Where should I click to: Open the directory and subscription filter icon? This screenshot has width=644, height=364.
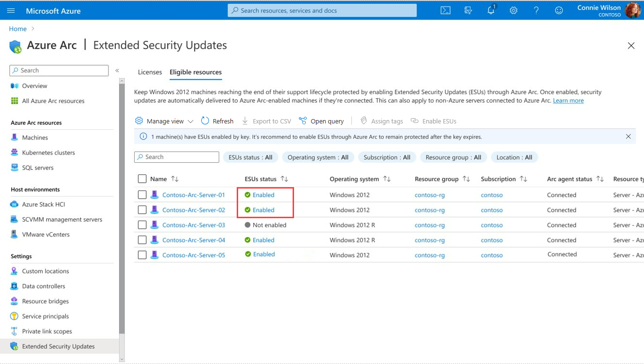(468, 10)
